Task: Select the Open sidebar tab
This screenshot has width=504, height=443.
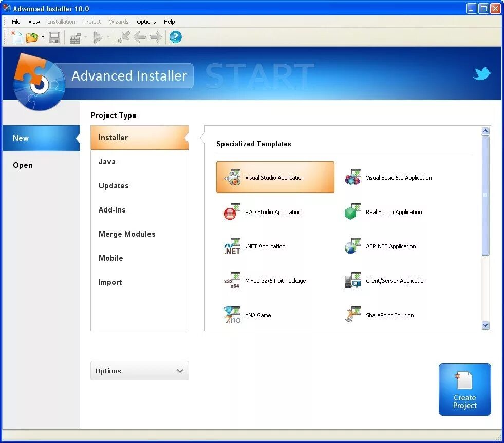Action: click(x=41, y=165)
